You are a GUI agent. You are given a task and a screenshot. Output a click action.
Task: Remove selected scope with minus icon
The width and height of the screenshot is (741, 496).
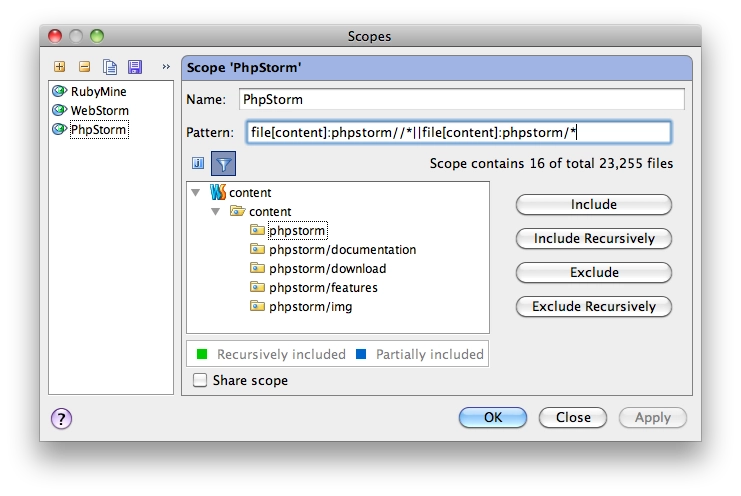[85, 67]
